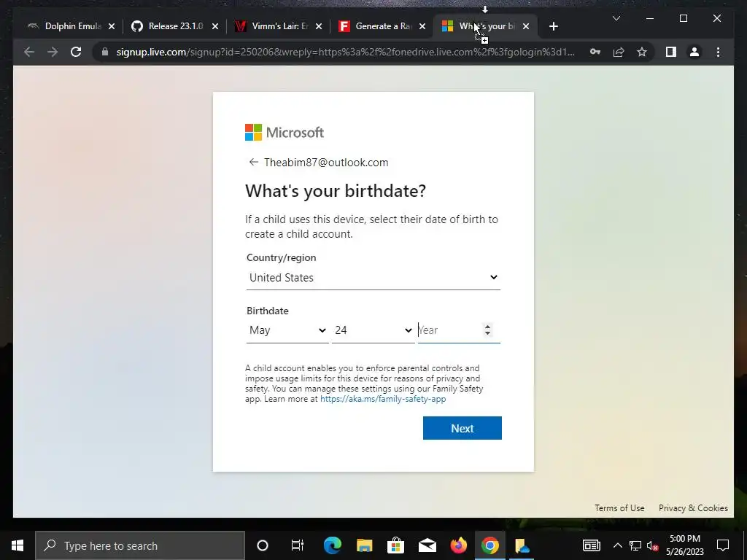Click the Microsoft logo
747x560 pixels.
(285, 133)
